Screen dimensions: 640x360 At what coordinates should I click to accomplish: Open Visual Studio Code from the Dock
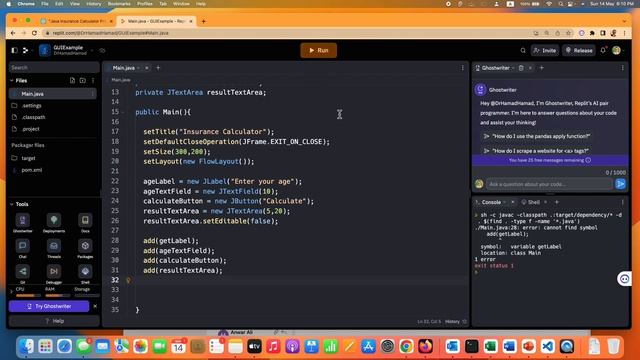[x=547, y=347]
